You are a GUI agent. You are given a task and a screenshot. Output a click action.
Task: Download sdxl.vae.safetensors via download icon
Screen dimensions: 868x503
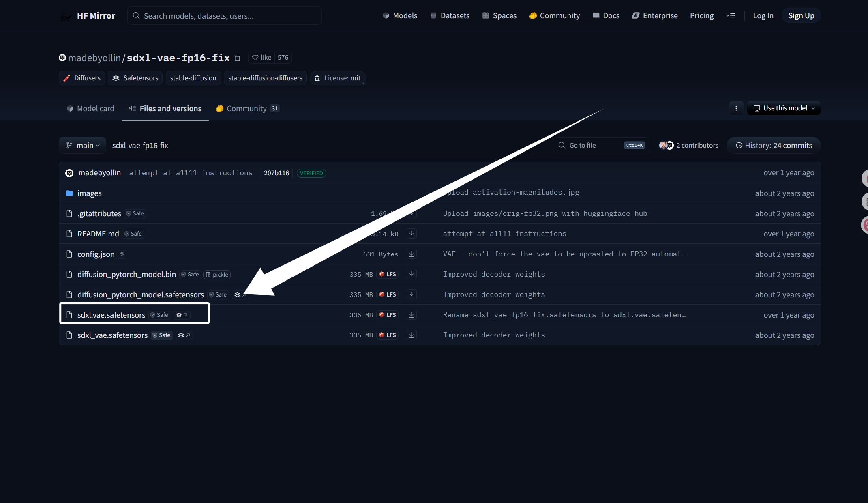tap(411, 315)
